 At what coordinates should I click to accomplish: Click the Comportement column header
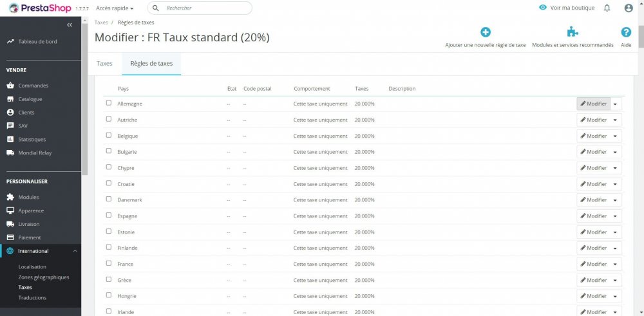point(312,89)
